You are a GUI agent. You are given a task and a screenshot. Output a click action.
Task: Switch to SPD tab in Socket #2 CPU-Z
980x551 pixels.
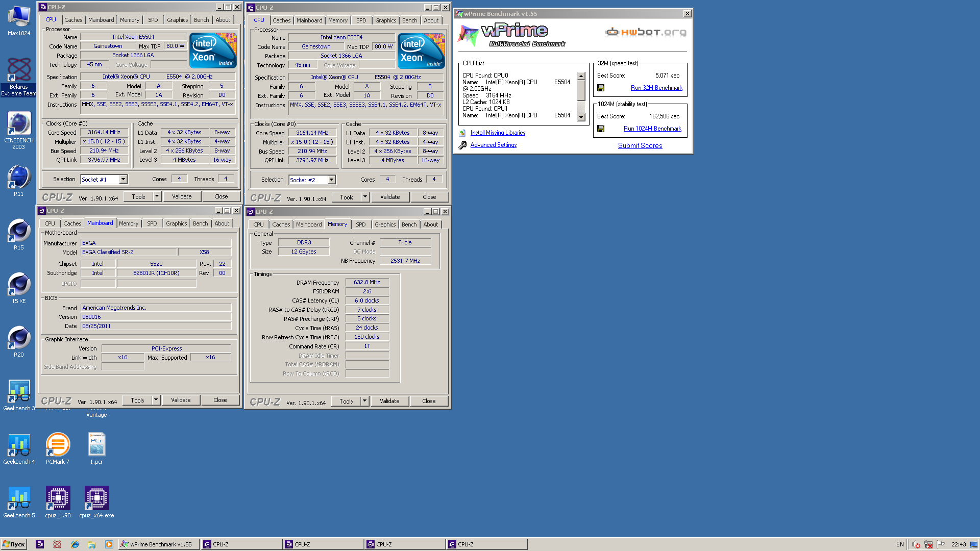361,20
